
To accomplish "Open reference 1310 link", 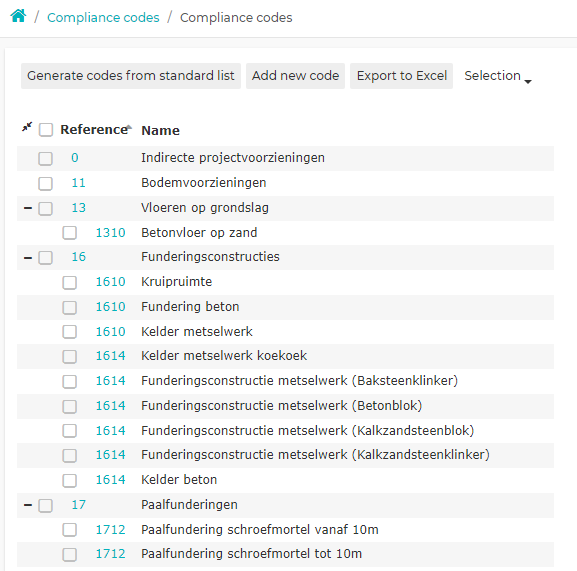I will coord(110,233).
